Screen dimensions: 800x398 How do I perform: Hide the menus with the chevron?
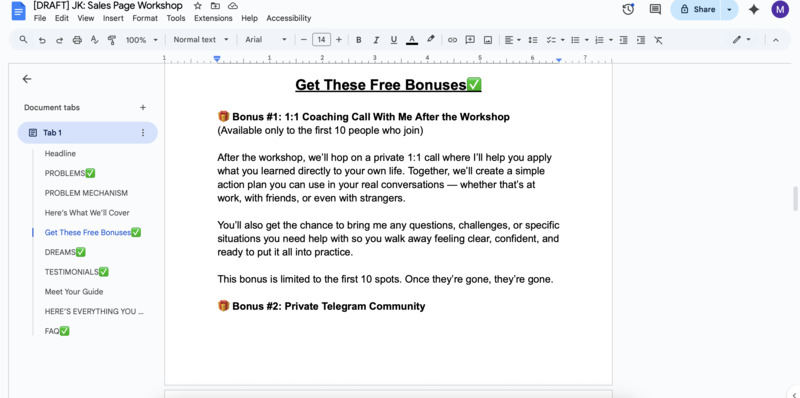pos(776,40)
